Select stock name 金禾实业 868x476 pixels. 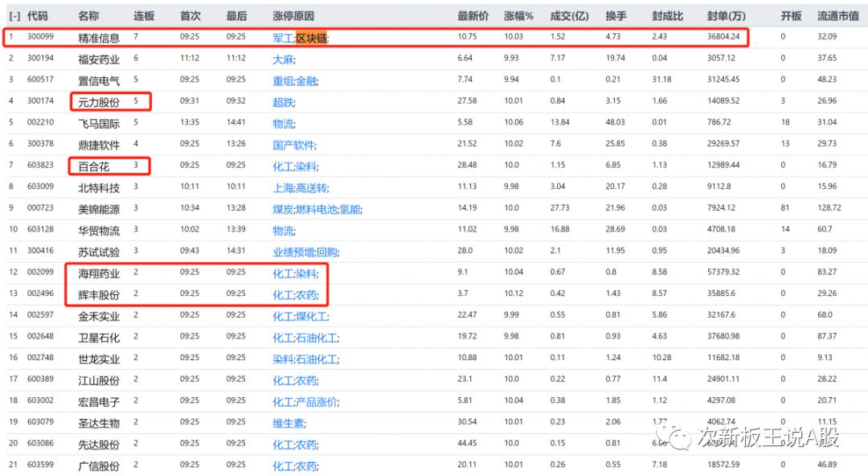(99, 317)
